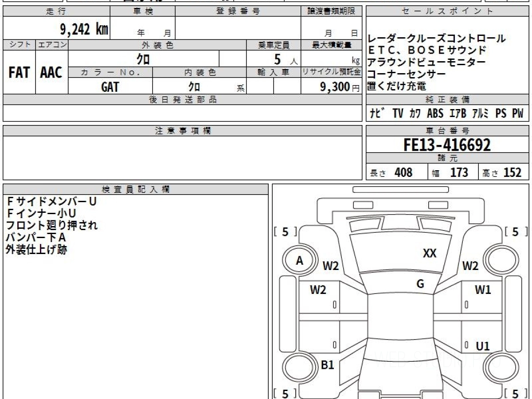Click the ナビ equipment entry
The height and width of the screenshot is (399, 532).
tap(378, 113)
